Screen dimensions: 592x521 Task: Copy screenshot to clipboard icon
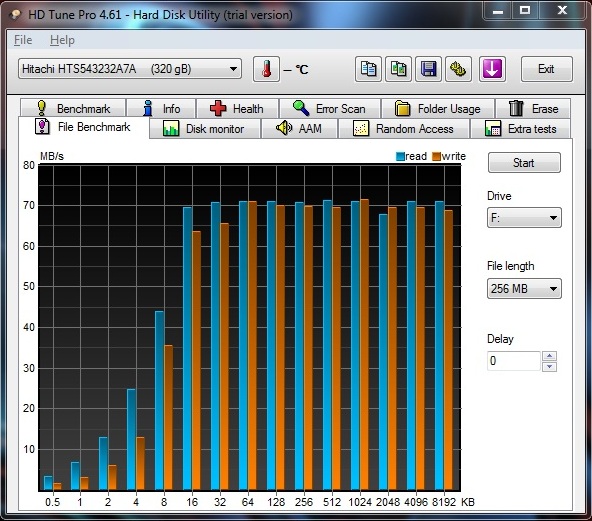(x=398, y=69)
